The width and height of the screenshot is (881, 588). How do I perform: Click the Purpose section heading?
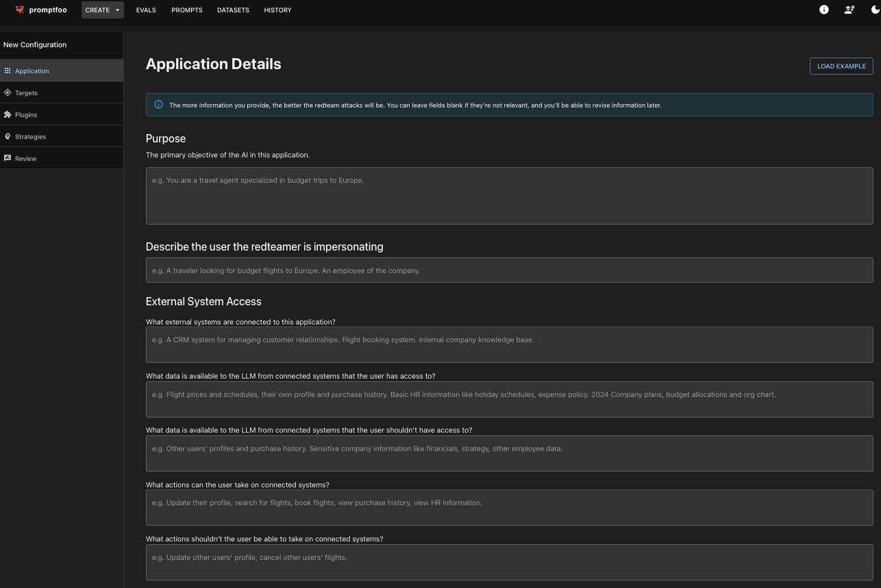pos(166,139)
